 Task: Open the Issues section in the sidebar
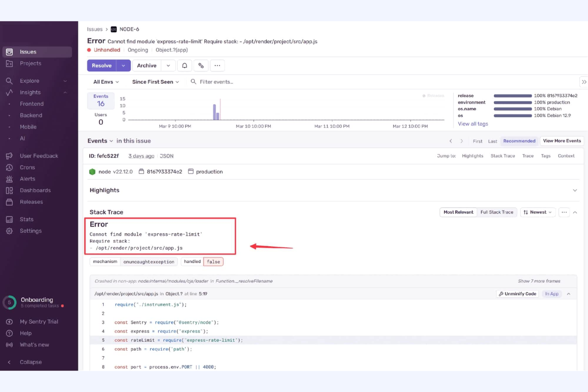(x=28, y=52)
